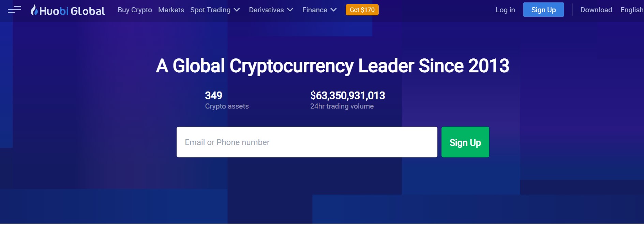
Task: Click the 349 Crypto assets stat
Action: [226, 100]
